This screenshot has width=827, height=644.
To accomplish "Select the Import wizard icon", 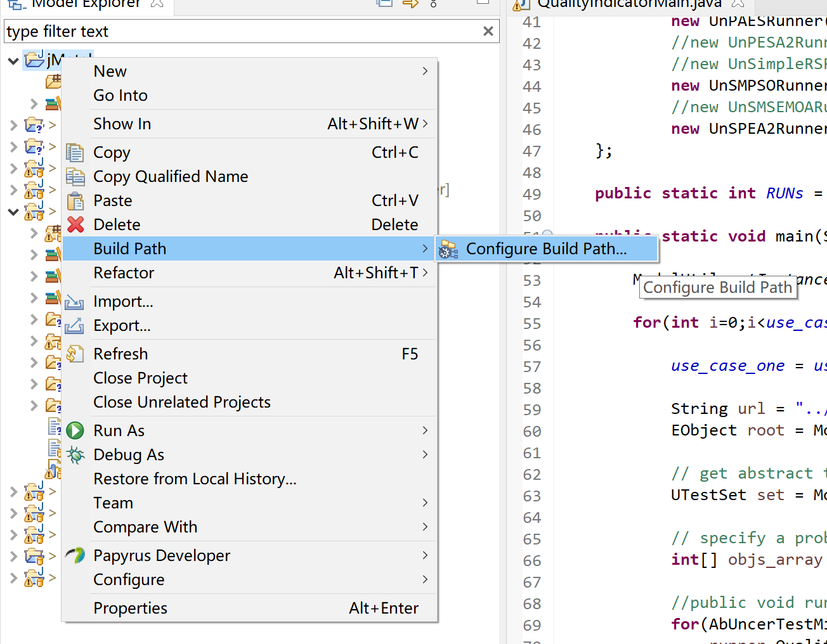I will [x=75, y=301].
